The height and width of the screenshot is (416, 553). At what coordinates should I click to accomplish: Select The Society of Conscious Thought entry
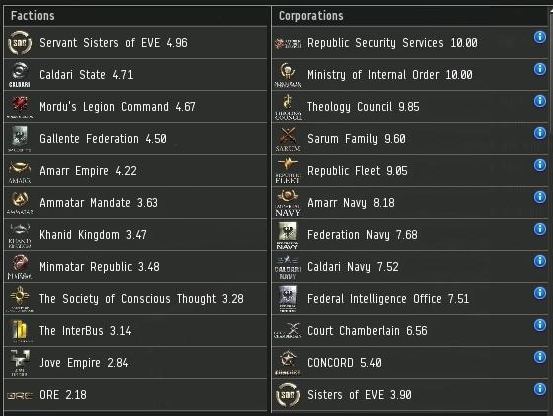pos(136,299)
